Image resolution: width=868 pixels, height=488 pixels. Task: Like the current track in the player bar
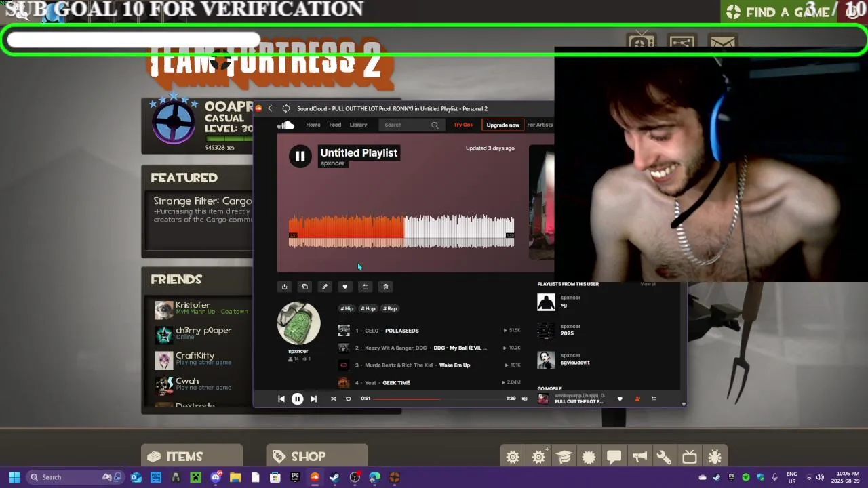click(x=620, y=399)
